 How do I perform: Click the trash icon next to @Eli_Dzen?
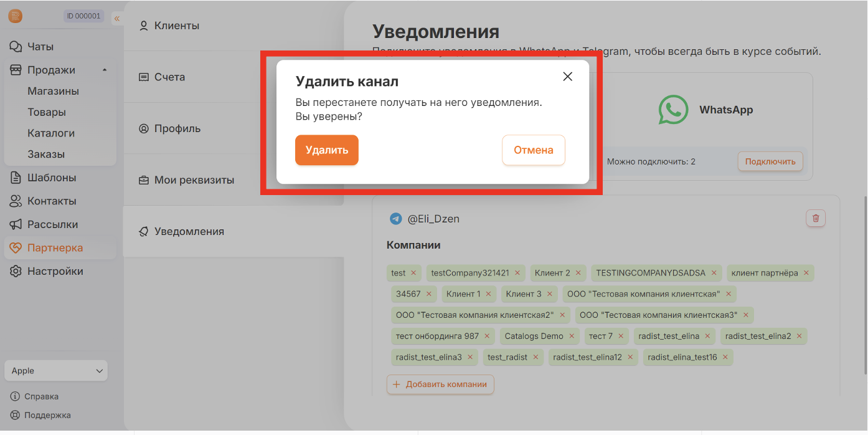click(x=816, y=218)
